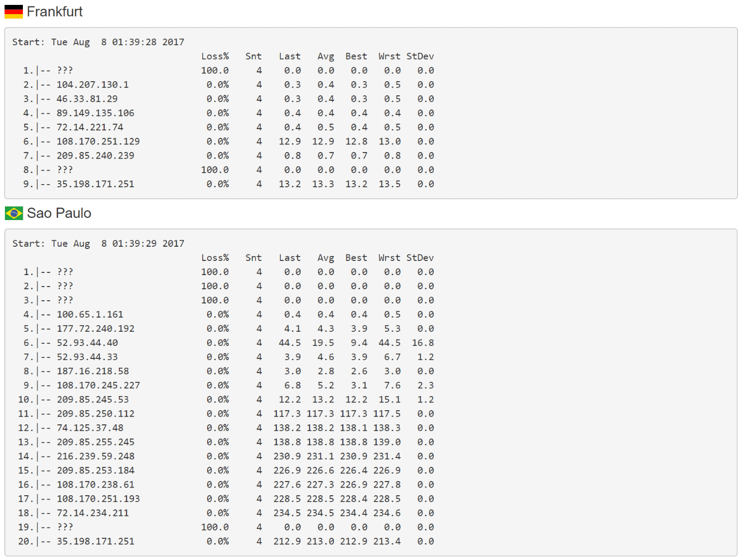This screenshot has height=560, width=743.
Task: Click 35.198.171.251 on Sao Paulo hop 20
Action: tap(95, 541)
